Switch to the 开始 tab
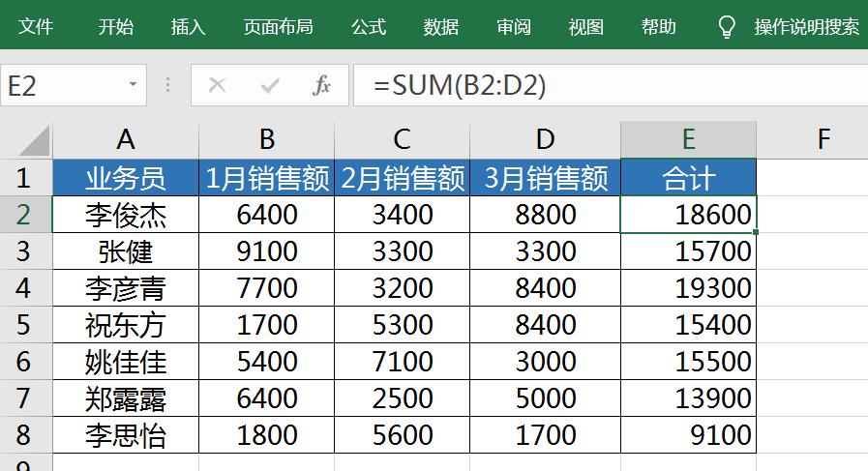 point(116,26)
